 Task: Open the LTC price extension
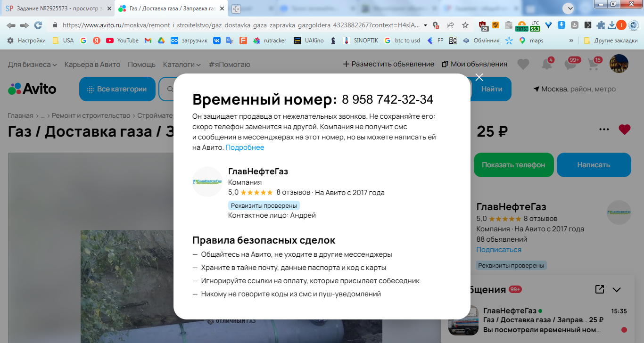click(535, 25)
